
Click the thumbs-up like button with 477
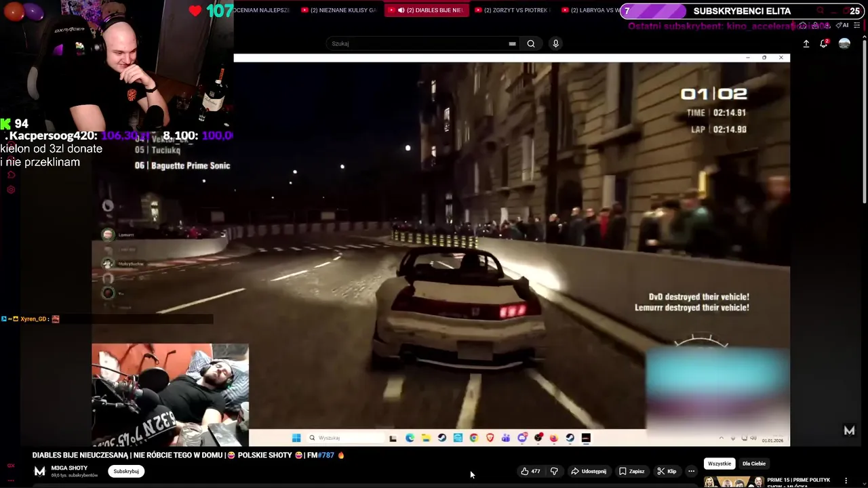(x=530, y=471)
